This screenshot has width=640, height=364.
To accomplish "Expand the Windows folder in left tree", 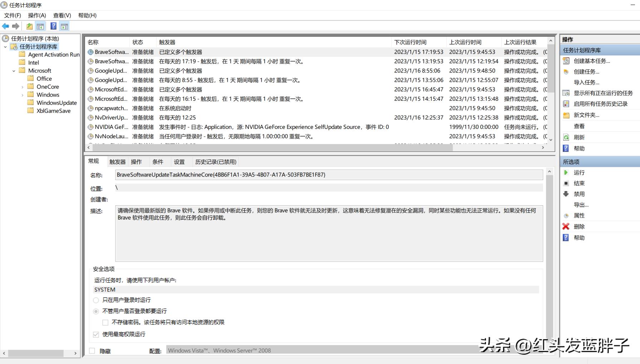I will [22, 94].
